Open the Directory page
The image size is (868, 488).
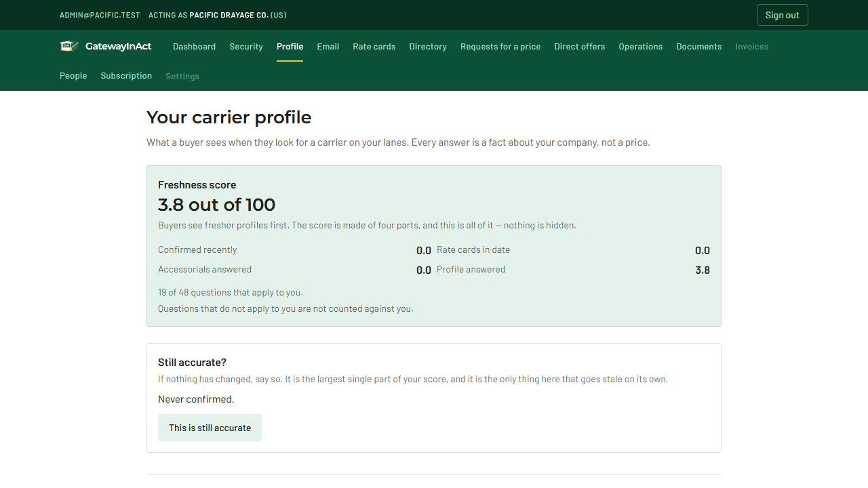point(428,47)
